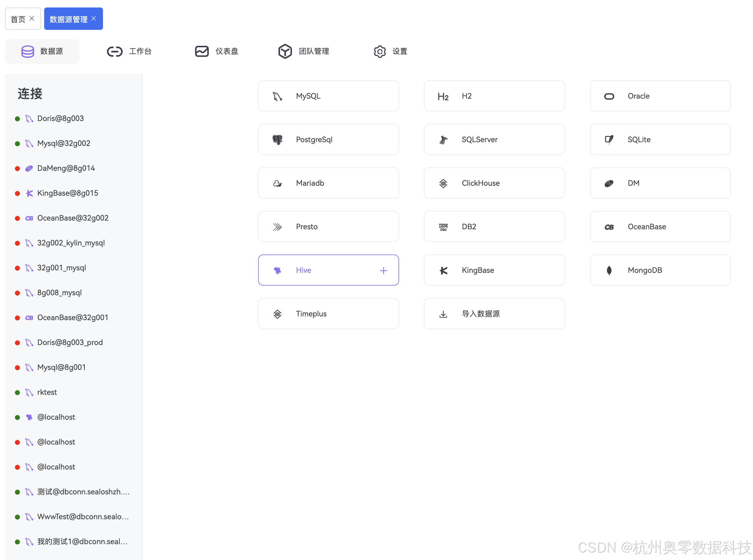Open the OceanBase@32g002 connection
The height and width of the screenshot is (560, 753).
point(73,218)
